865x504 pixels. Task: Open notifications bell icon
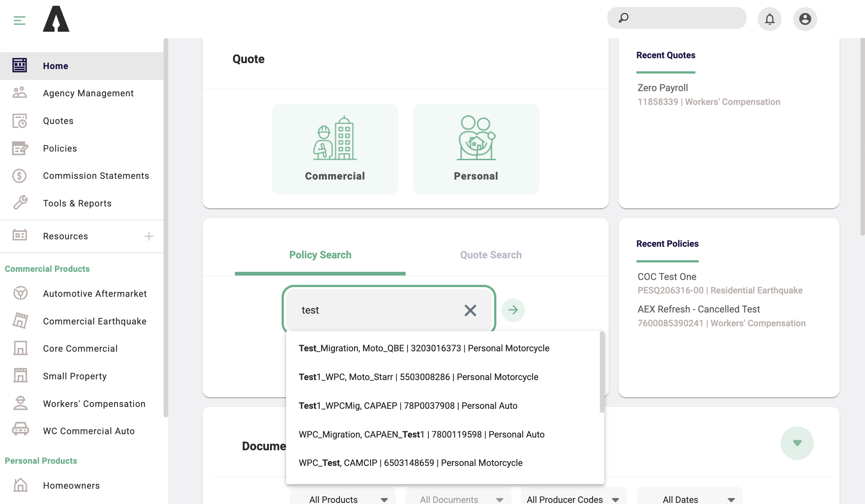(x=769, y=19)
